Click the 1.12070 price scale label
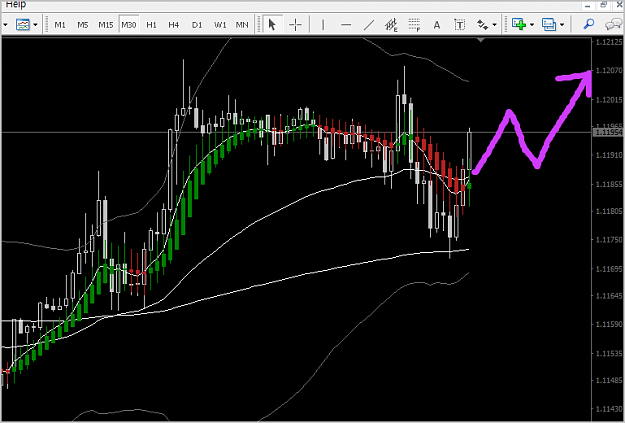 click(x=609, y=71)
